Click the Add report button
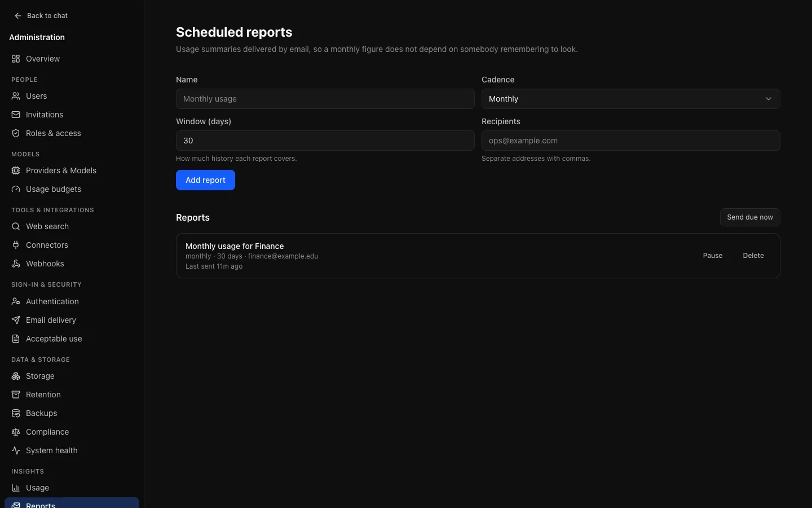Viewport: 812px width, 508px height. 205,180
